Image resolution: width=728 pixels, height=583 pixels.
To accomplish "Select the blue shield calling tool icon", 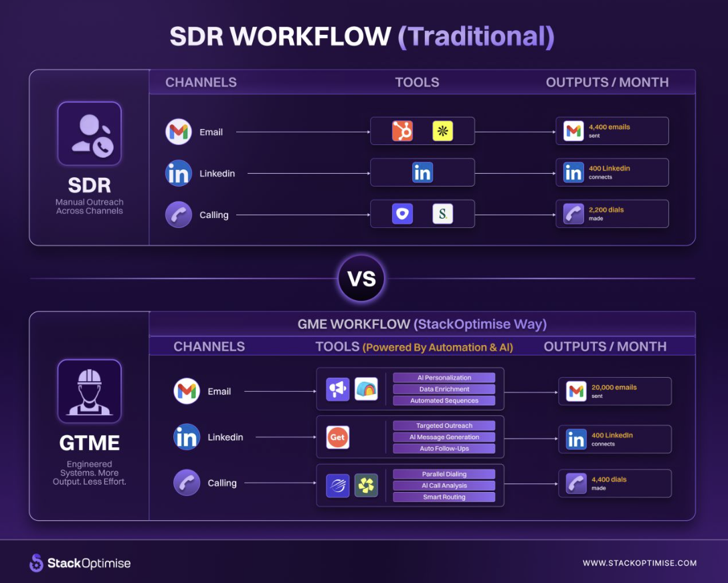I will pos(403,214).
